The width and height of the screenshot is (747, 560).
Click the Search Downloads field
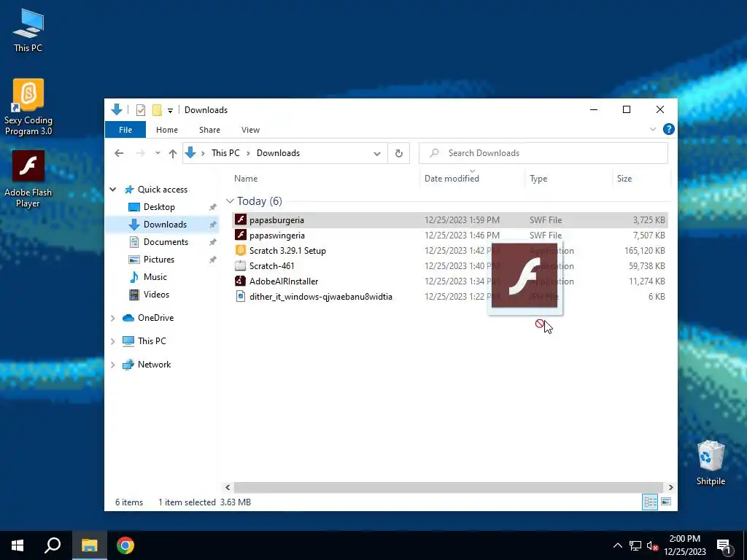coord(543,153)
